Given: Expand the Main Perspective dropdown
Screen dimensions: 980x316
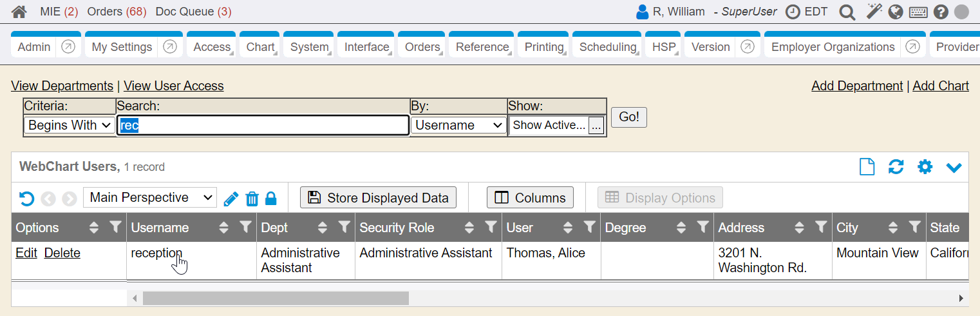Looking at the screenshot, I should [150, 198].
